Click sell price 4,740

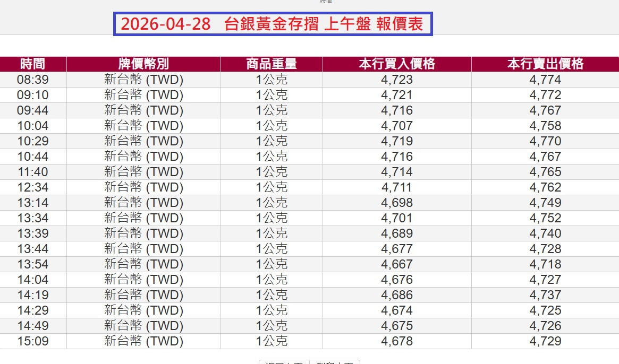pyautogui.click(x=545, y=233)
